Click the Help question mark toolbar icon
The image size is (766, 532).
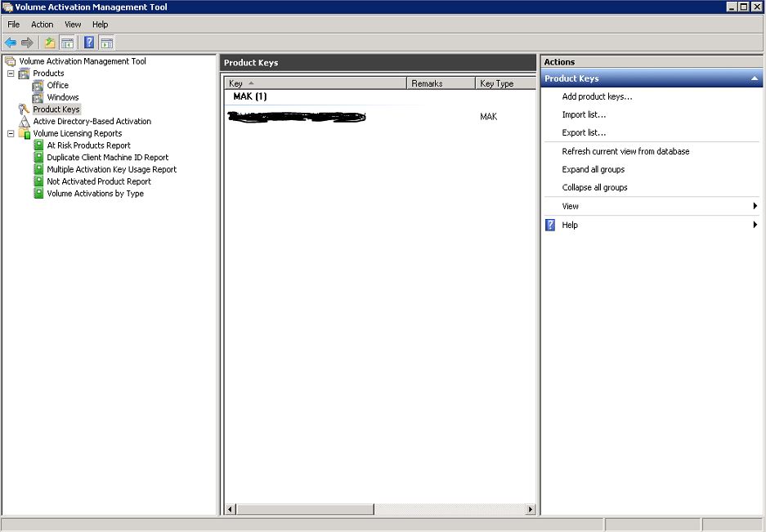tap(88, 42)
